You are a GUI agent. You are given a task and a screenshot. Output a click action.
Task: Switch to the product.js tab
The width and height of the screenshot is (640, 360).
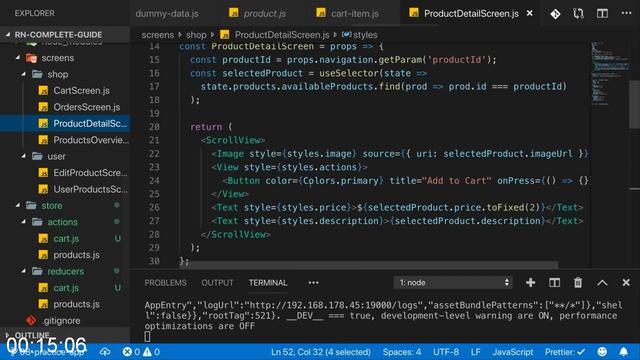257,13
